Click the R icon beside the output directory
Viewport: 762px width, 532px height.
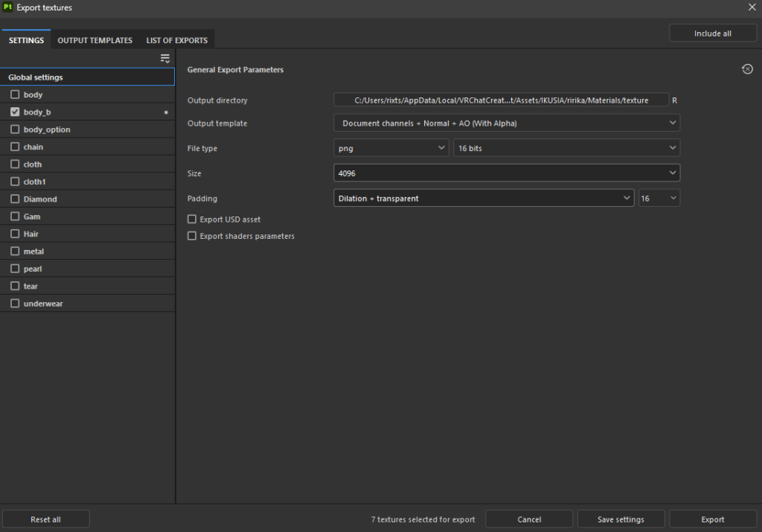click(674, 100)
